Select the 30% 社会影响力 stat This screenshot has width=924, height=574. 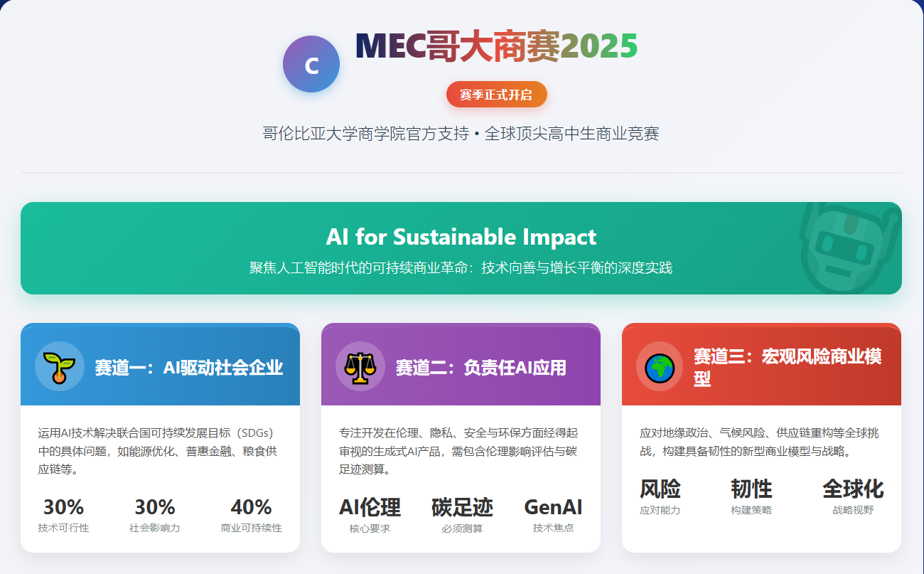click(155, 515)
